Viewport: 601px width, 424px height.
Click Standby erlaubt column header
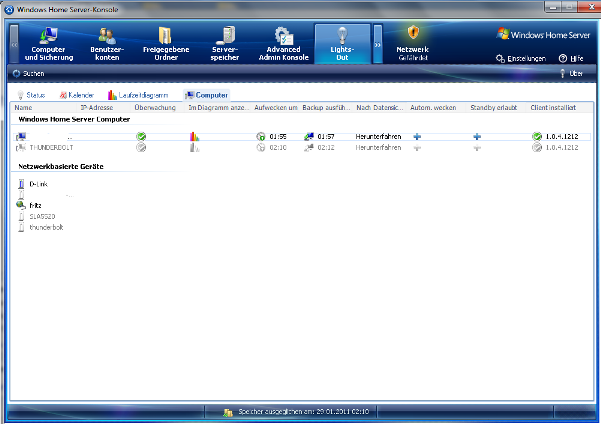pyautogui.click(x=494, y=108)
